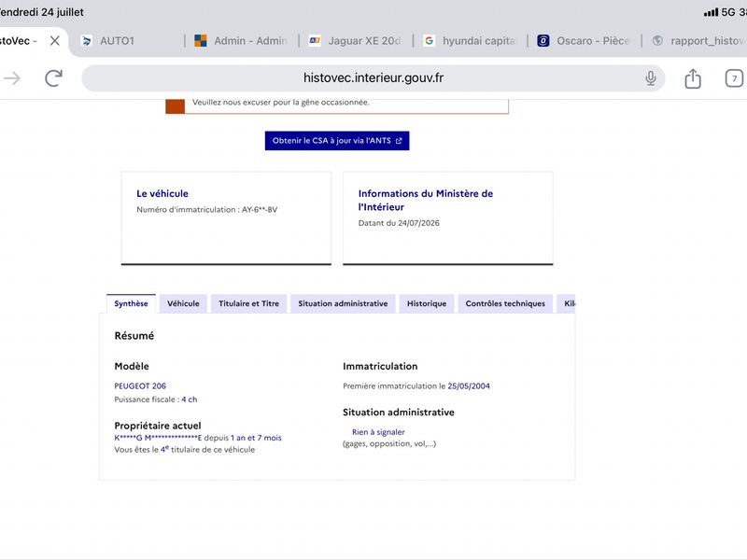The width and height of the screenshot is (747, 560).
Task: Open the Historique tab
Action: (x=427, y=303)
